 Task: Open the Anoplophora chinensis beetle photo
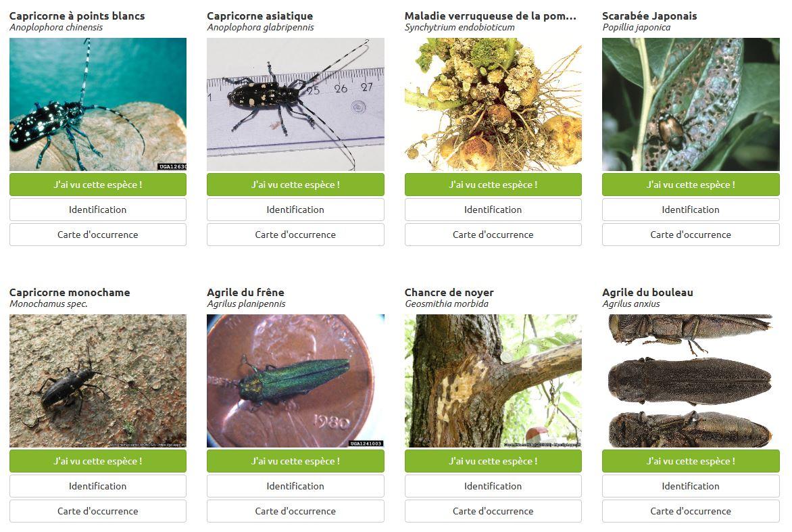97,104
